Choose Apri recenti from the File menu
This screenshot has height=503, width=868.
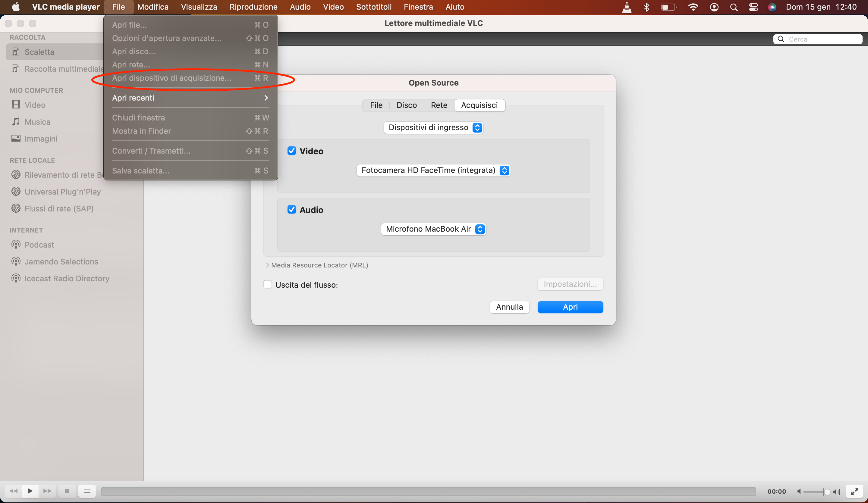[x=133, y=98]
